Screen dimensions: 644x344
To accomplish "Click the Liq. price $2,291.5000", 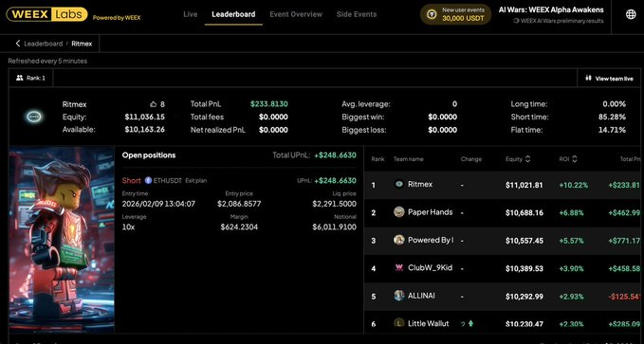I will (x=334, y=204).
